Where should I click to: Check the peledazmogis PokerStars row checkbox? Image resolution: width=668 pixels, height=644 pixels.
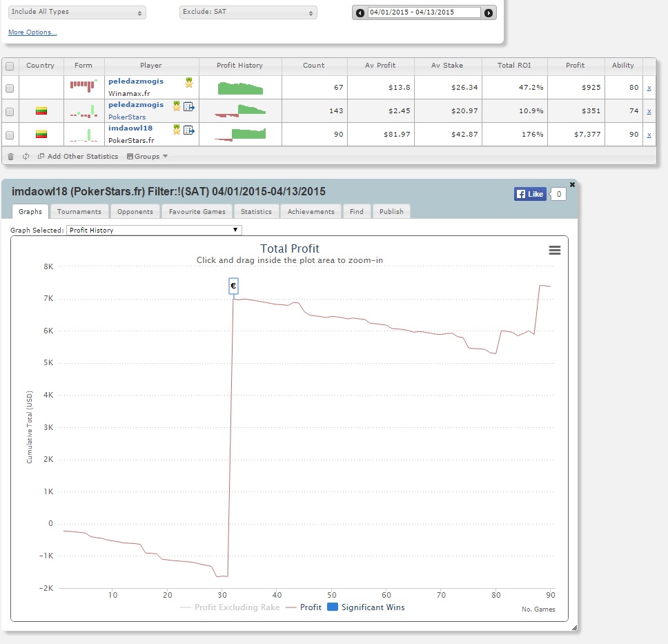(x=10, y=112)
